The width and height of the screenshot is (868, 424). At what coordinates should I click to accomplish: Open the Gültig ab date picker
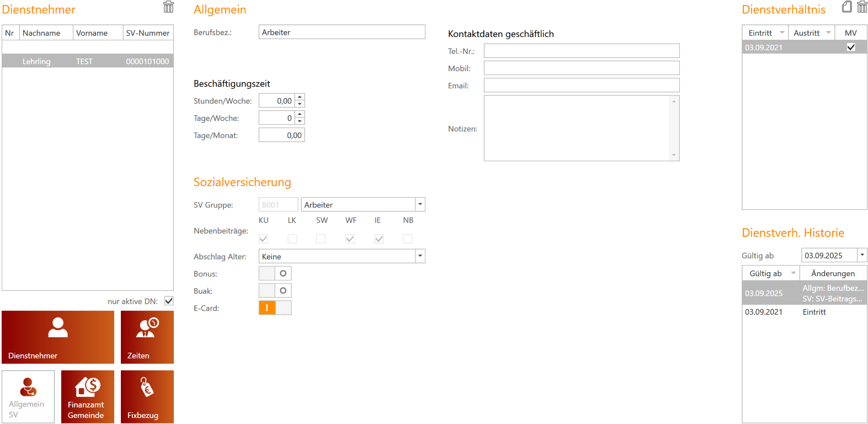tap(862, 255)
